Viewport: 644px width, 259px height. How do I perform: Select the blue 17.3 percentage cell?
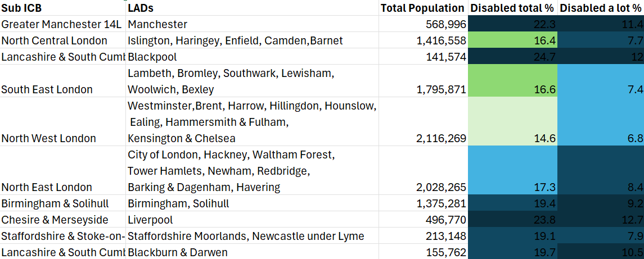512,170
